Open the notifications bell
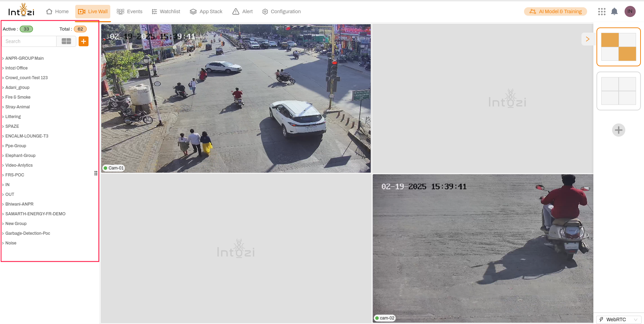 point(614,11)
